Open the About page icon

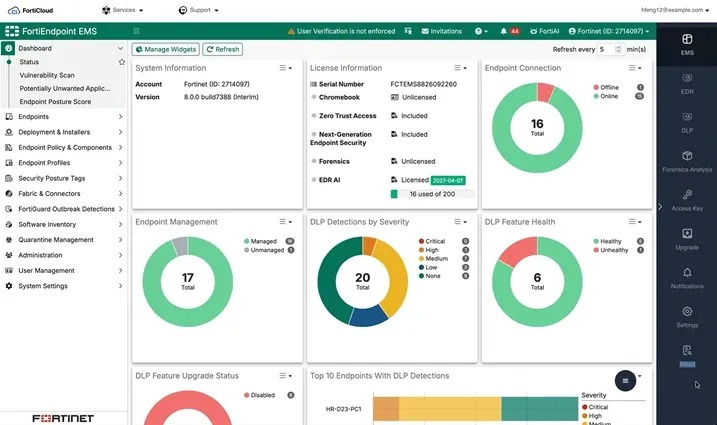(x=687, y=350)
